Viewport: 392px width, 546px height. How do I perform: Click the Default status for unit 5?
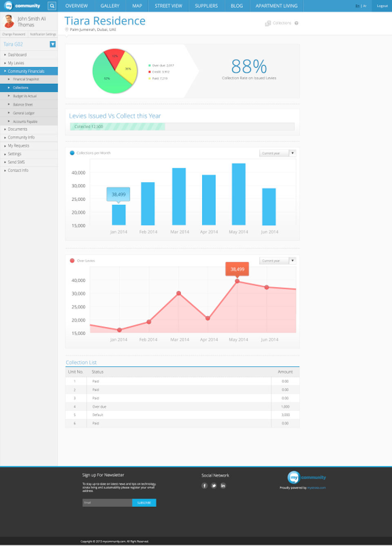tap(98, 415)
